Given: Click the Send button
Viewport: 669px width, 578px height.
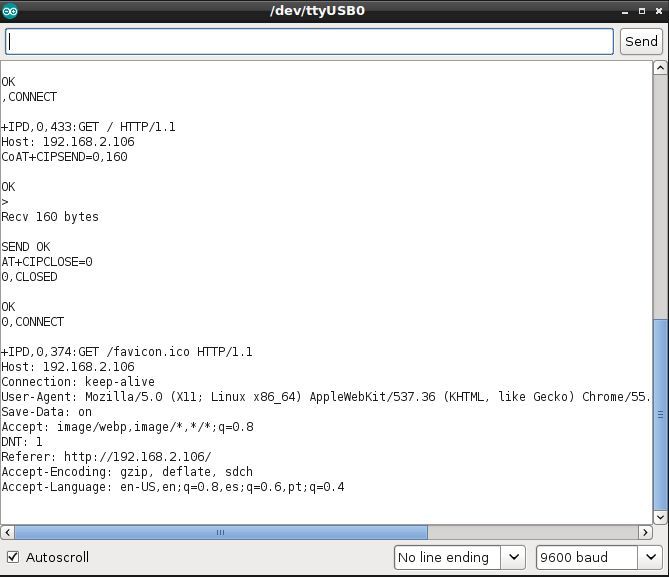Looking at the screenshot, I should 641,41.
